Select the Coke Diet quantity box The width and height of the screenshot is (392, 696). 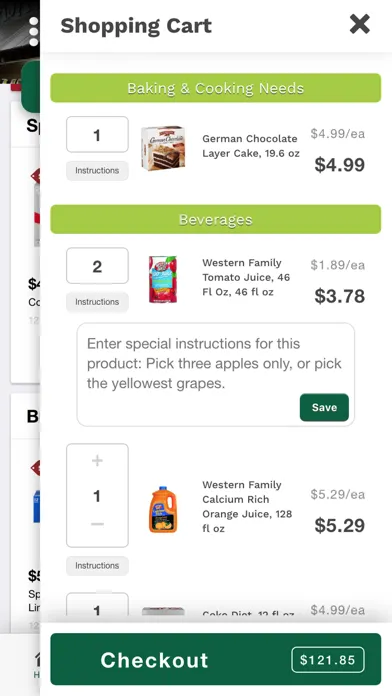[97, 605]
